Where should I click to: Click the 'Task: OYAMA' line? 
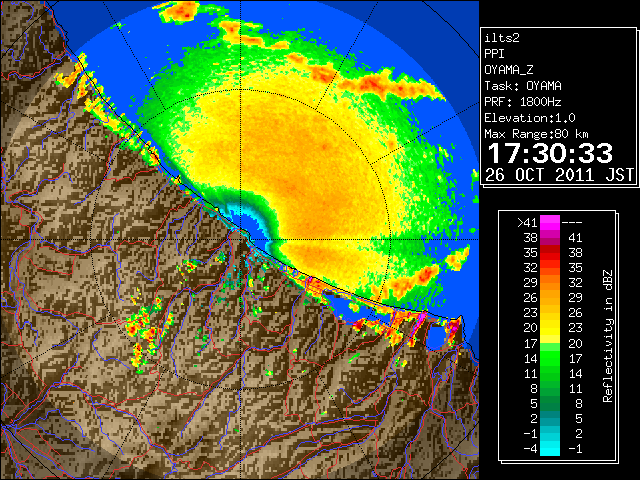pos(523,86)
